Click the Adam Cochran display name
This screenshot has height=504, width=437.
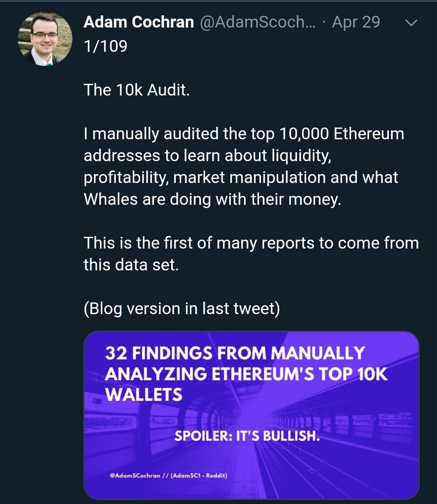pyautogui.click(x=139, y=22)
